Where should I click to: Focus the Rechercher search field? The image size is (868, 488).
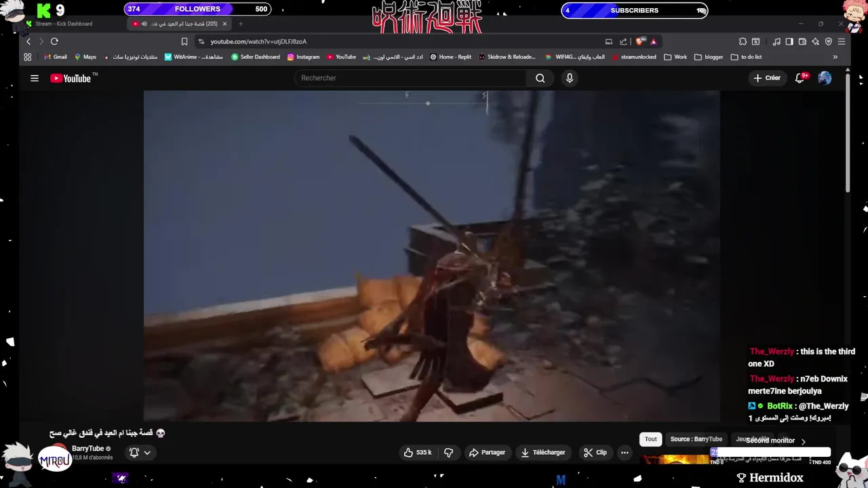click(x=412, y=78)
